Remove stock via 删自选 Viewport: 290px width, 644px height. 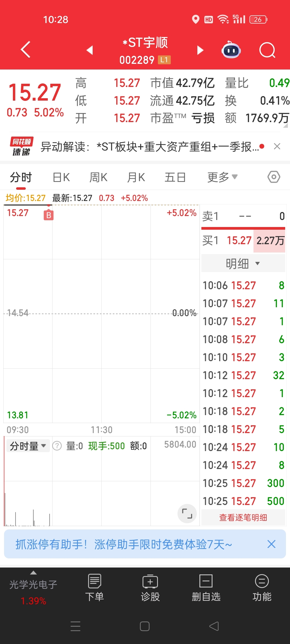[x=206, y=588]
